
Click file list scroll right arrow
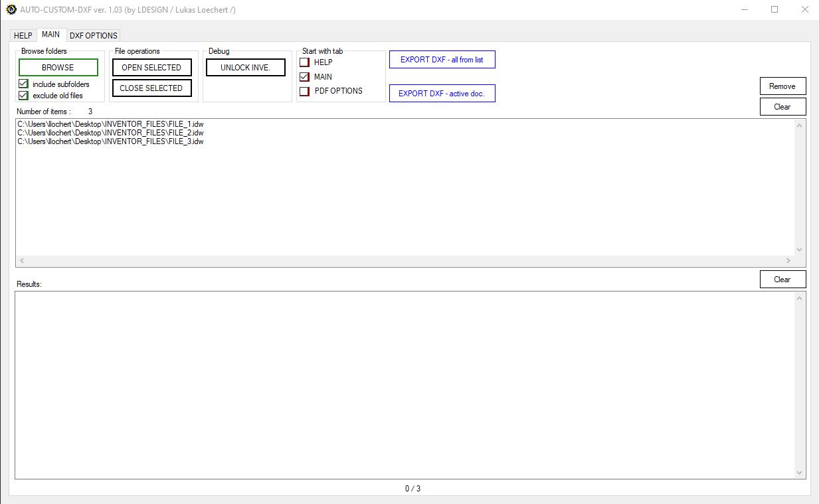(x=788, y=261)
